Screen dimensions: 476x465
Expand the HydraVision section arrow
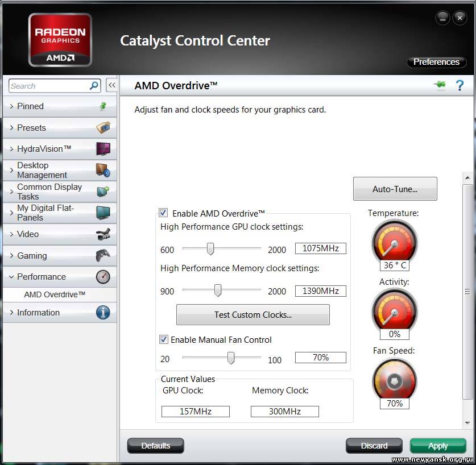point(11,149)
